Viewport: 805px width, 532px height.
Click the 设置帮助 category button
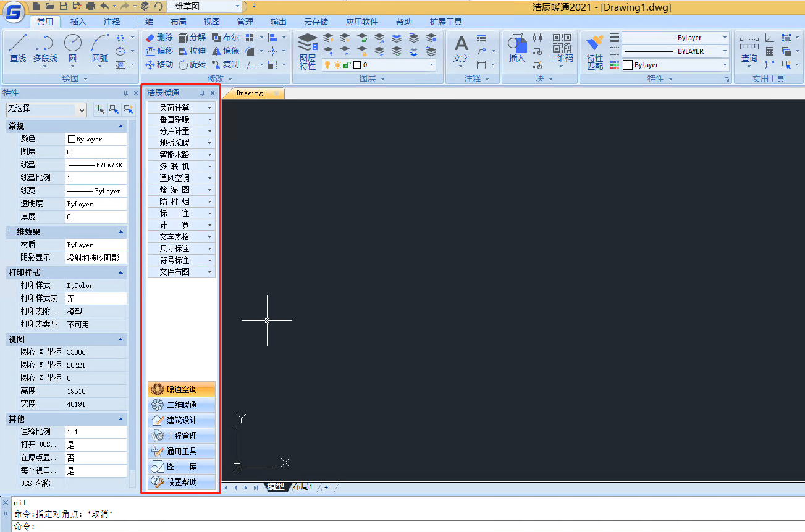tap(182, 482)
